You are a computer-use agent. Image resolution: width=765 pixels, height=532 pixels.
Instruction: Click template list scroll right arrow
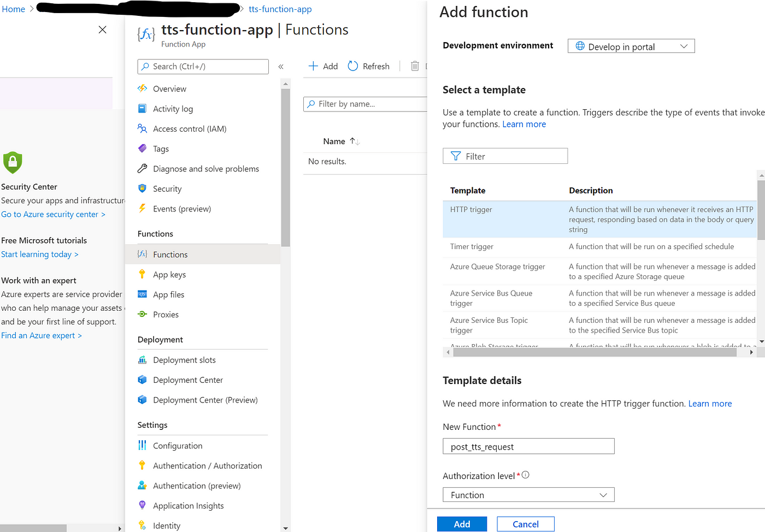click(x=752, y=352)
